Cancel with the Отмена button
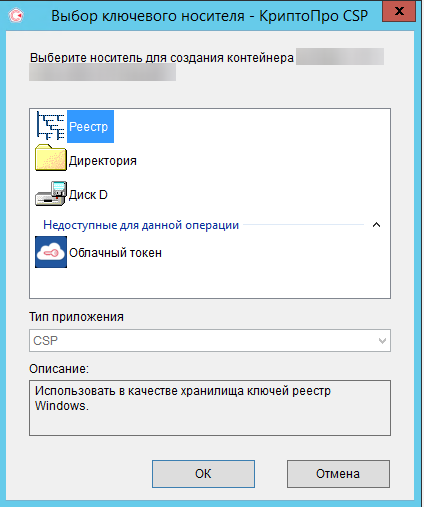The height and width of the screenshot is (507, 424). point(338,474)
